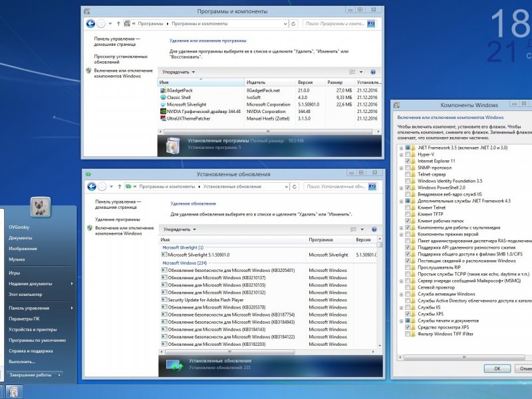Open the Упорядочить dropdown in Установленные обновления

[180, 229]
